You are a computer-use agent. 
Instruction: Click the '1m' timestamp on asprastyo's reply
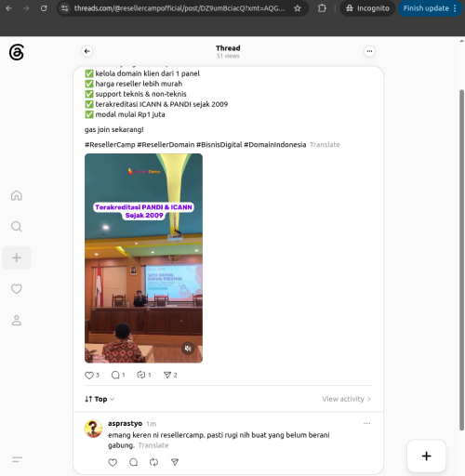coord(152,424)
